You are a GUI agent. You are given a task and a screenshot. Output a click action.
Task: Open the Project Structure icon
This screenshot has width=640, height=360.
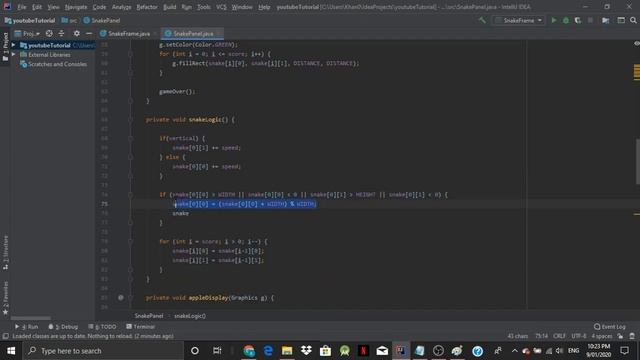606,20
